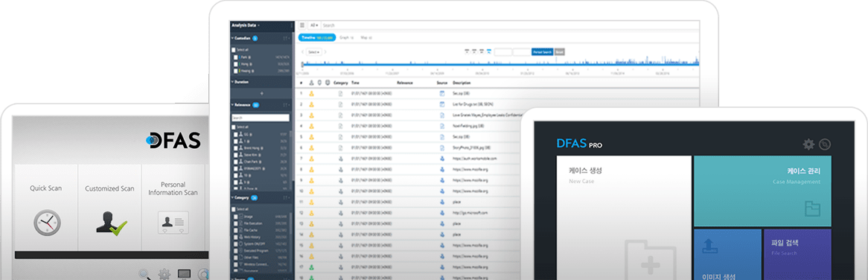The height and width of the screenshot is (280, 868).
Task: Click the gear icon in DFAS bottom toolbar
Action: (x=165, y=274)
